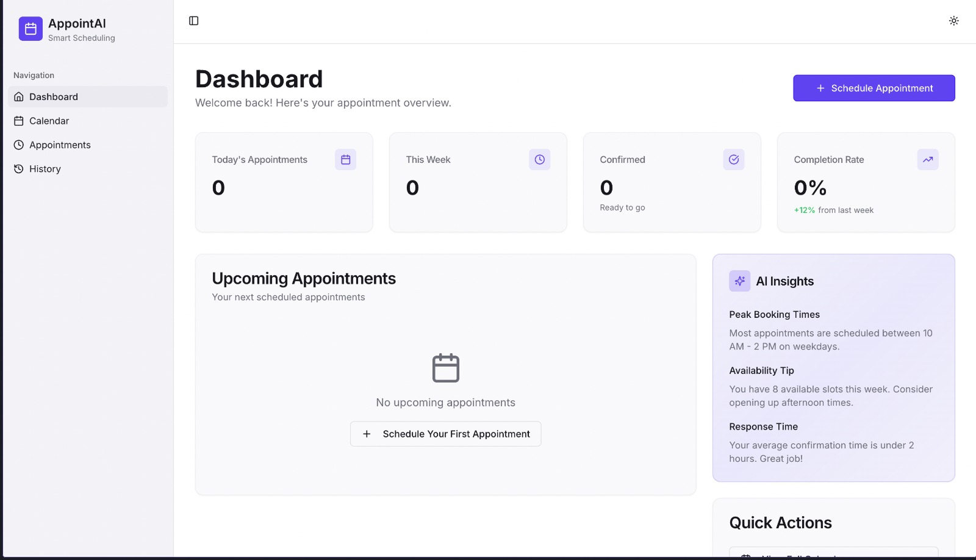Go to Calendar in the sidebar
This screenshot has width=976, height=560.
[49, 121]
